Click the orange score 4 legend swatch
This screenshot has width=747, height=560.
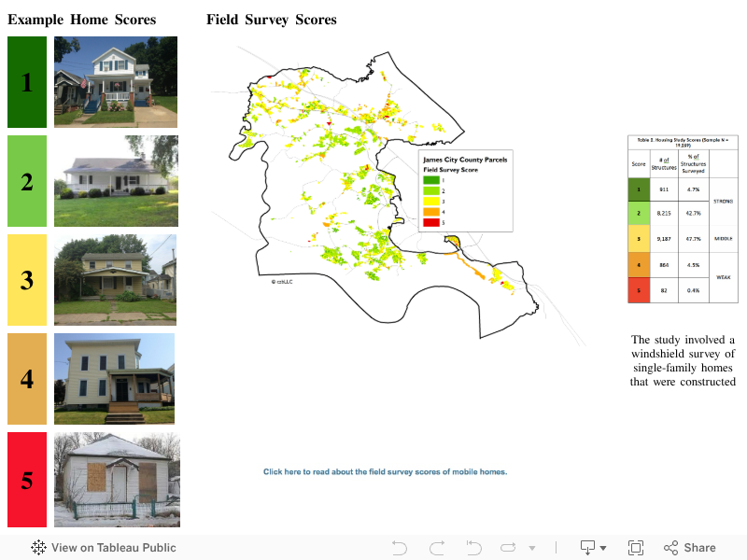[x=431, y=212]
